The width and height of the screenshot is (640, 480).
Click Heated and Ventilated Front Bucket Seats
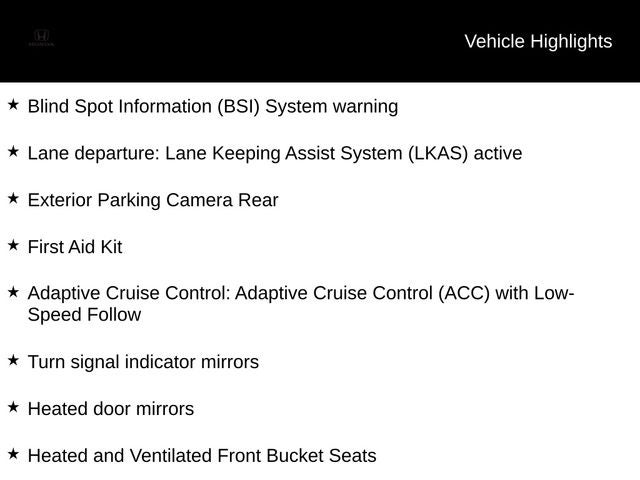tap(202, 456)
